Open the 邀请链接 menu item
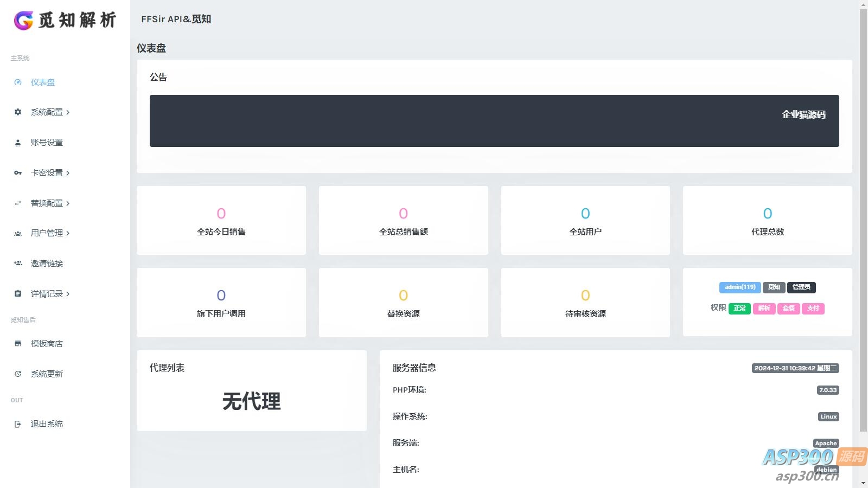 (x=47, y=264)
